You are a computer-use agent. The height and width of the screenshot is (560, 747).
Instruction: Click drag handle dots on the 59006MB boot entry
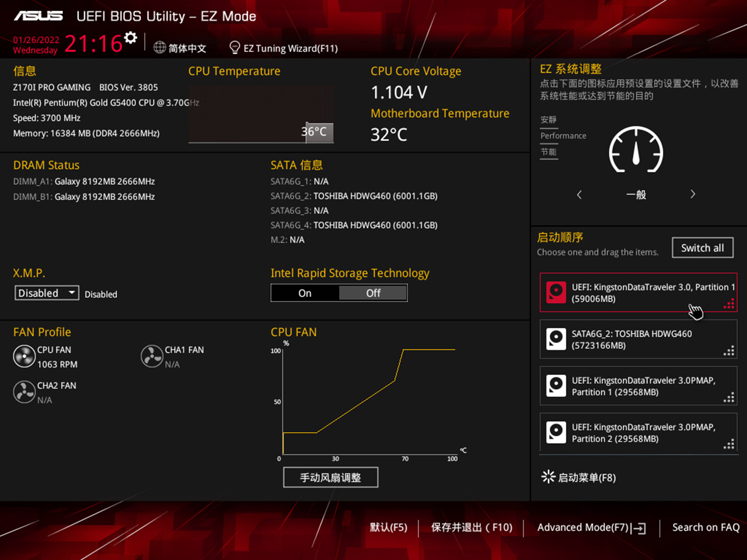[x=729, y=303]
